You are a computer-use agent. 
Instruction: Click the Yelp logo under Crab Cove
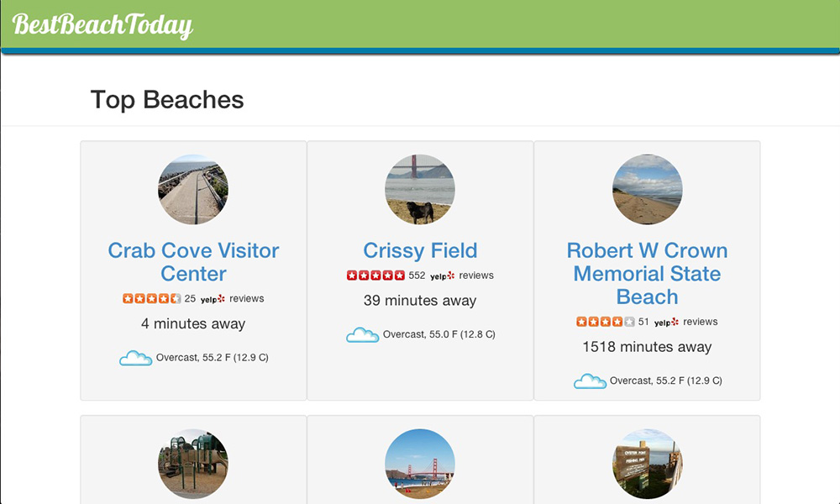[213, 299]
